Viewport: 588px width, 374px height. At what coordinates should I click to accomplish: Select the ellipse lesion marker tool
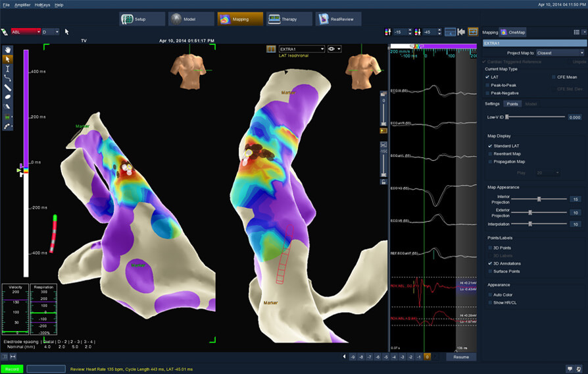click(x=8, y=97)
